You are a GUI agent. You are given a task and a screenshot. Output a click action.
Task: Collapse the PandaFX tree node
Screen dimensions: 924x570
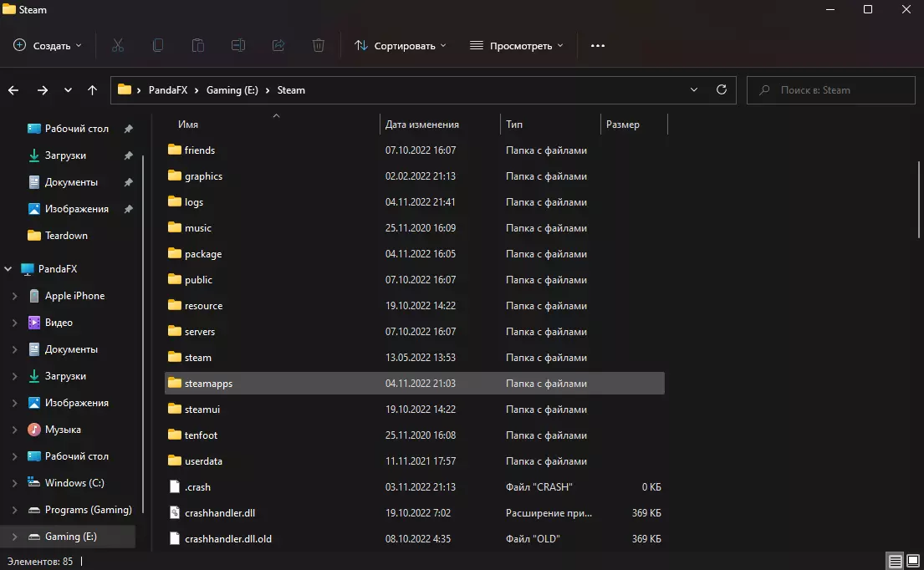8,269
